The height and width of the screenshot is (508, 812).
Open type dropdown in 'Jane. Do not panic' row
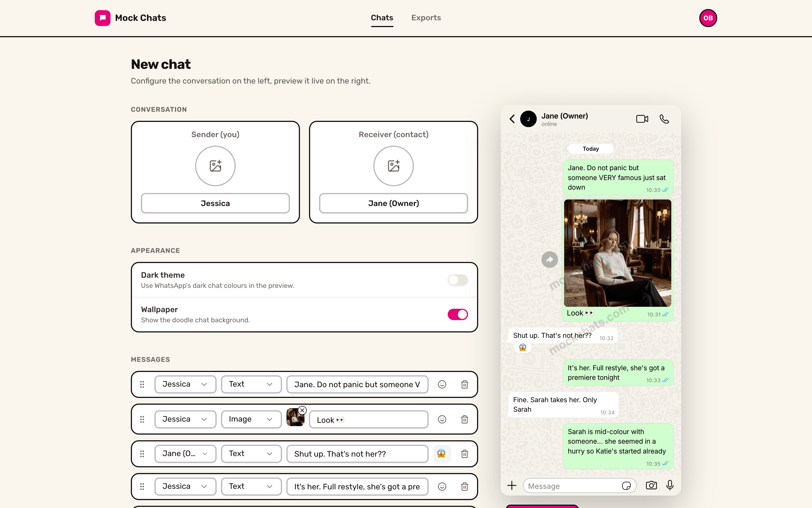tap(251, 384)
